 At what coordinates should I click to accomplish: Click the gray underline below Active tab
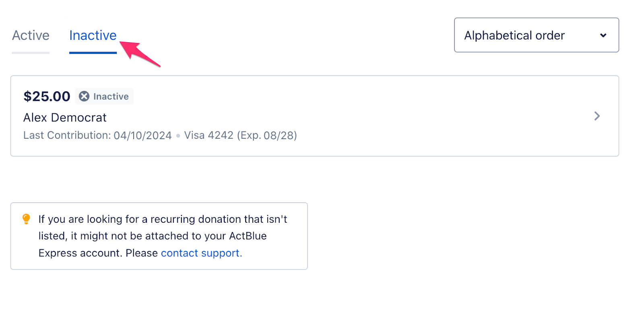click(31, 53)
